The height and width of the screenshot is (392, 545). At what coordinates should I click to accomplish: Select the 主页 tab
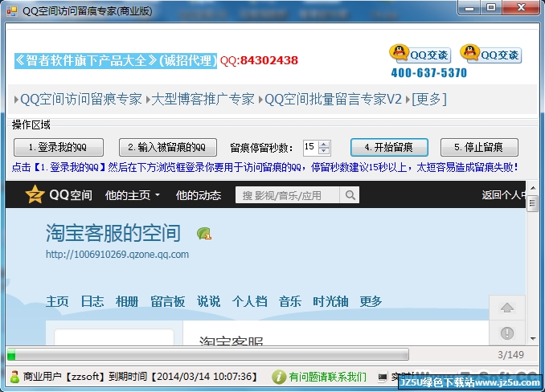coord(57,301)
